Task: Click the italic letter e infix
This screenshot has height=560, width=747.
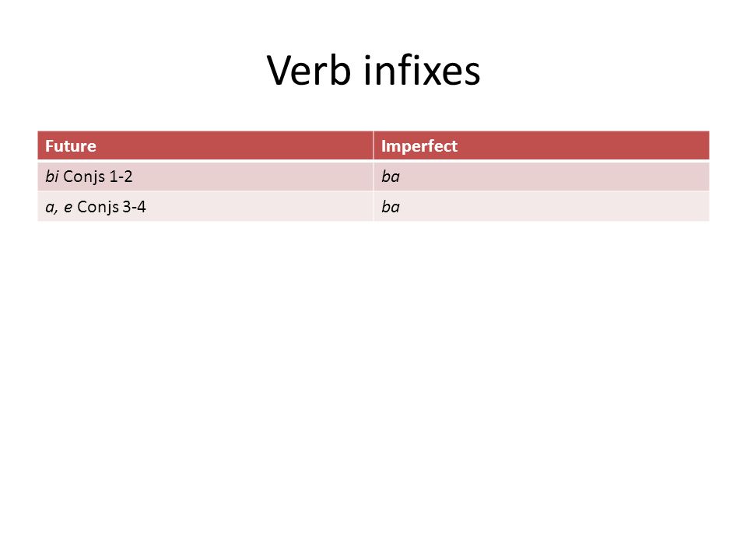Action: point(68,208)
